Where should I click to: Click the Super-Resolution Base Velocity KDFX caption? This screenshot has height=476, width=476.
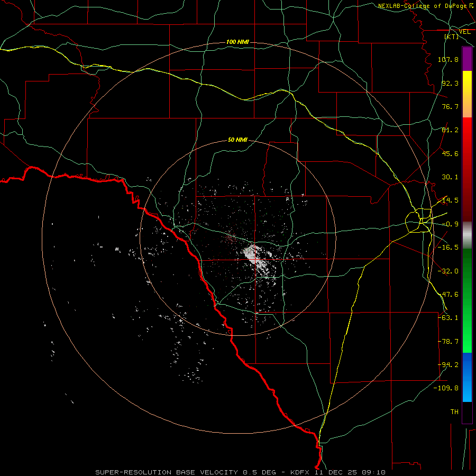[x=240, y=472]
